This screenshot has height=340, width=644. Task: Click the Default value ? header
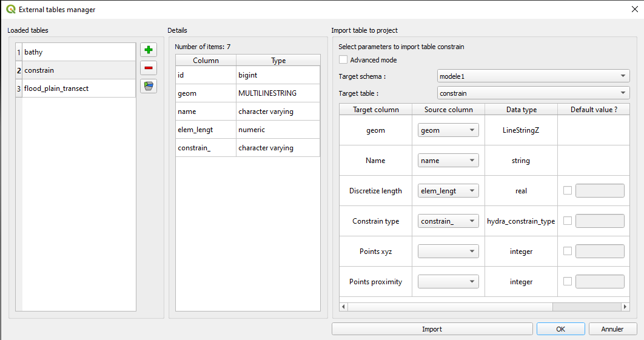click(594, 110)
